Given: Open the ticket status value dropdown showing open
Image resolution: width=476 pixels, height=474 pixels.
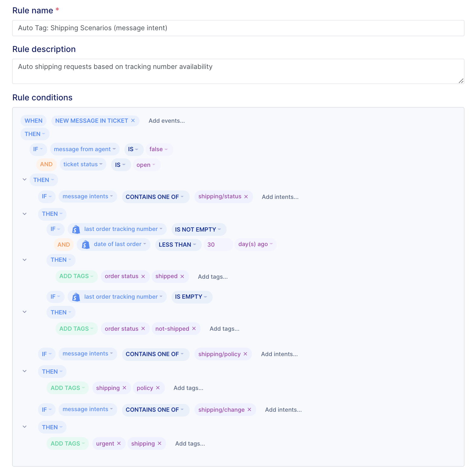Looking at the screenshot, I should click(x=146, y=165).
